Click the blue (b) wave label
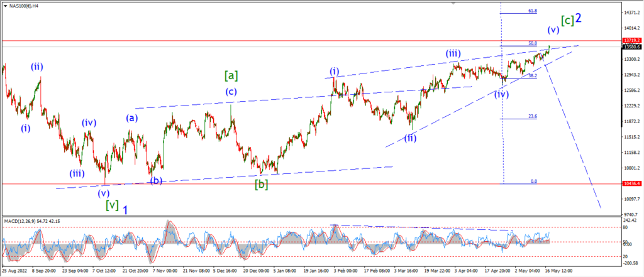Viewport: 644px width, 277px height. (156, 180)
